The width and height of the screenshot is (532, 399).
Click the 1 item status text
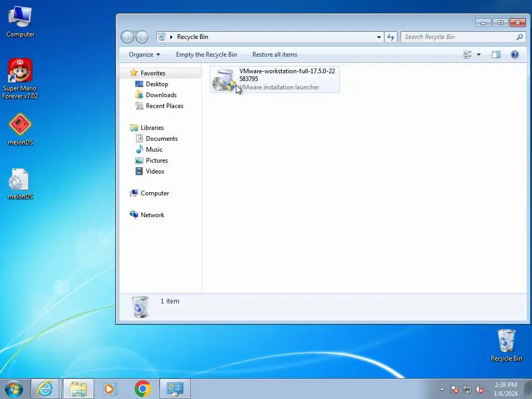click(170, 301)
